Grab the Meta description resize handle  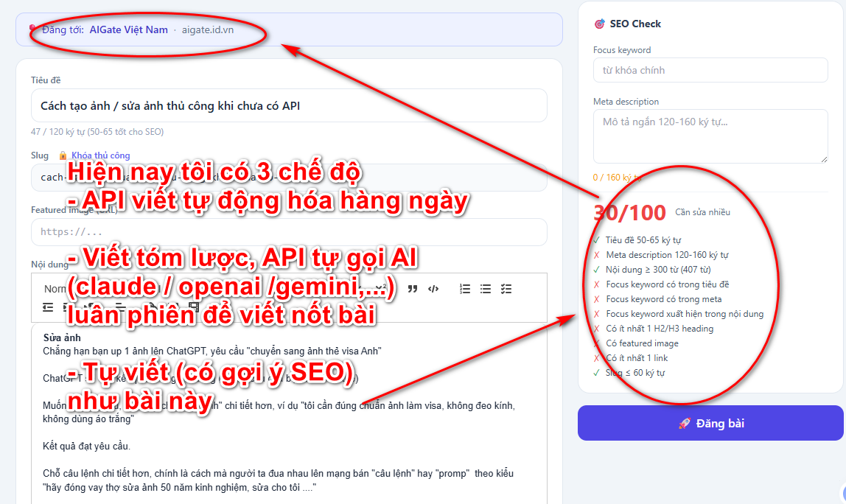tap(823, 158)
